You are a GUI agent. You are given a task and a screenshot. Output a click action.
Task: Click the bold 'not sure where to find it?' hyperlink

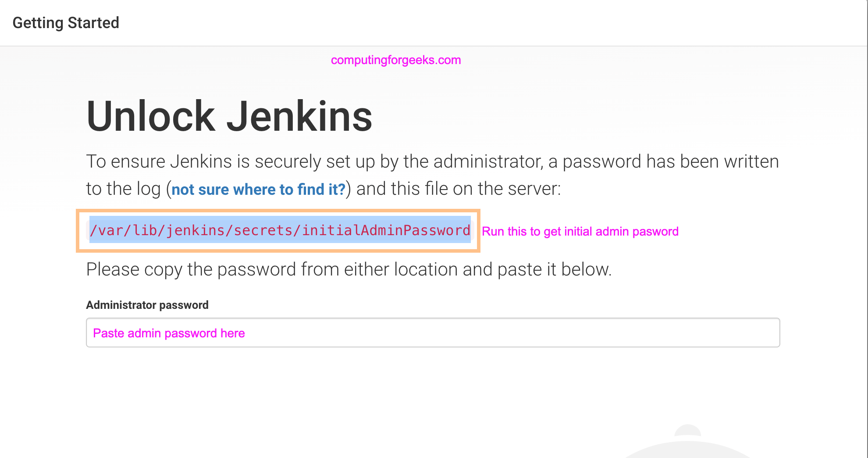pos(258,189)
